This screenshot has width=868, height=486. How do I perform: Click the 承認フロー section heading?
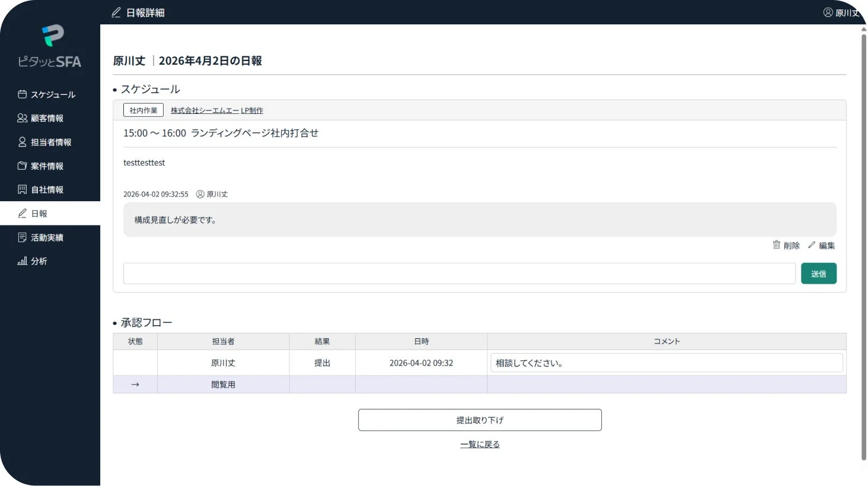[146, 323]
